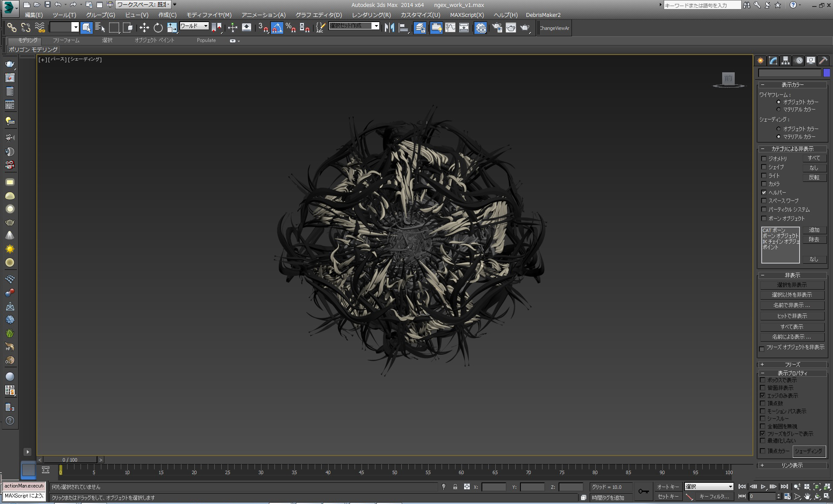Viewport: 833px width, 504px height.
Task: Uncheck エッジのみ表示 checkbox
Action: pyautogui.click(x=762, y=396)
